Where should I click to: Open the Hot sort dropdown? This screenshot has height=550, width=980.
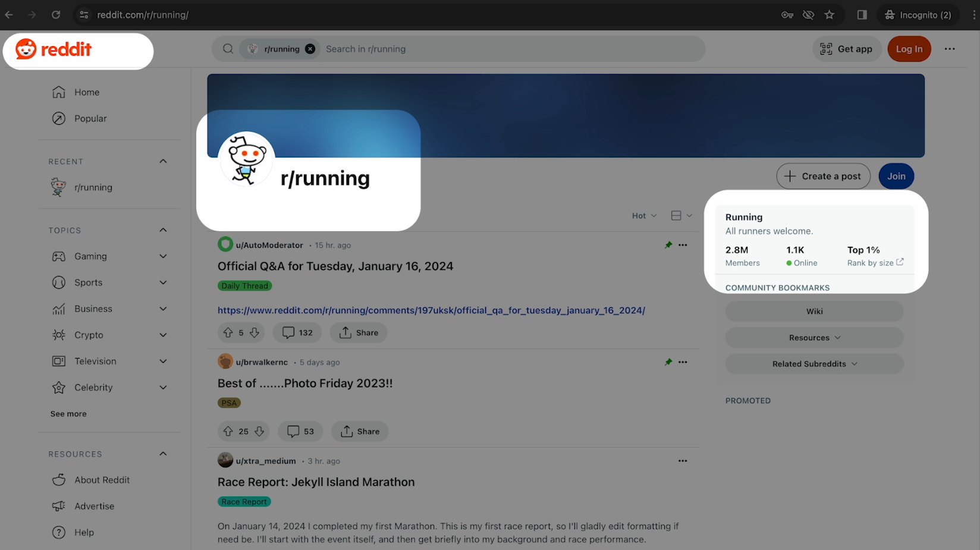click(644, 216)
